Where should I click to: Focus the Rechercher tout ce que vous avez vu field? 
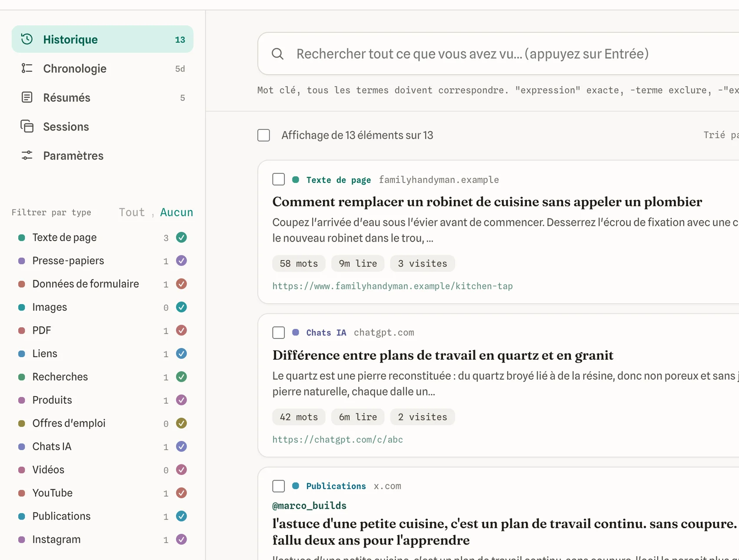(x=498, y=54)
